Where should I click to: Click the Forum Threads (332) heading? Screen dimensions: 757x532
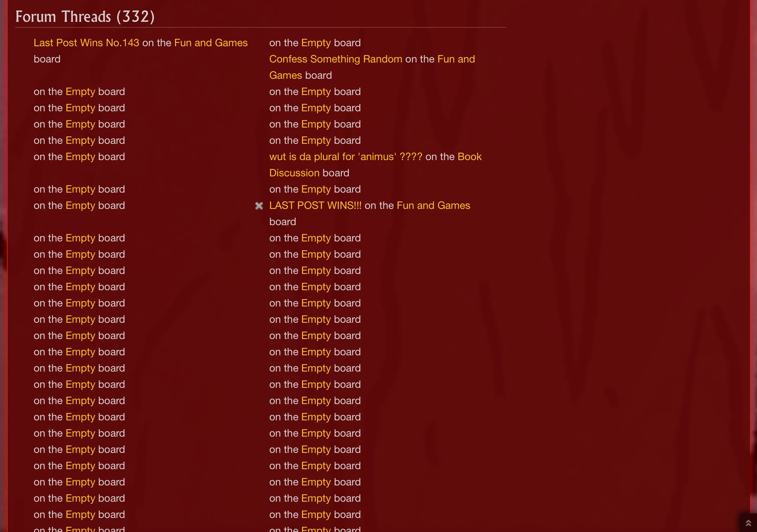[85, 17]
